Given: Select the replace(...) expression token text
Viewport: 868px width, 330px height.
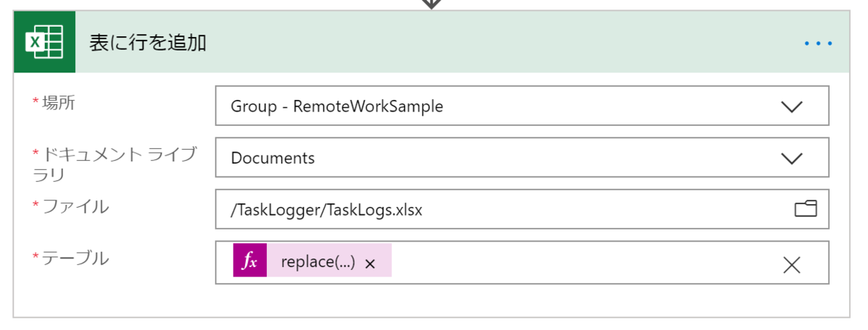Looking at the screenshot, I should (318, 262).
